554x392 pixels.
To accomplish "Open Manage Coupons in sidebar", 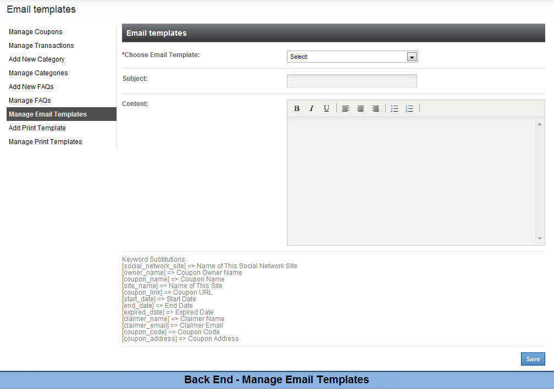I will tap(35, 32).
